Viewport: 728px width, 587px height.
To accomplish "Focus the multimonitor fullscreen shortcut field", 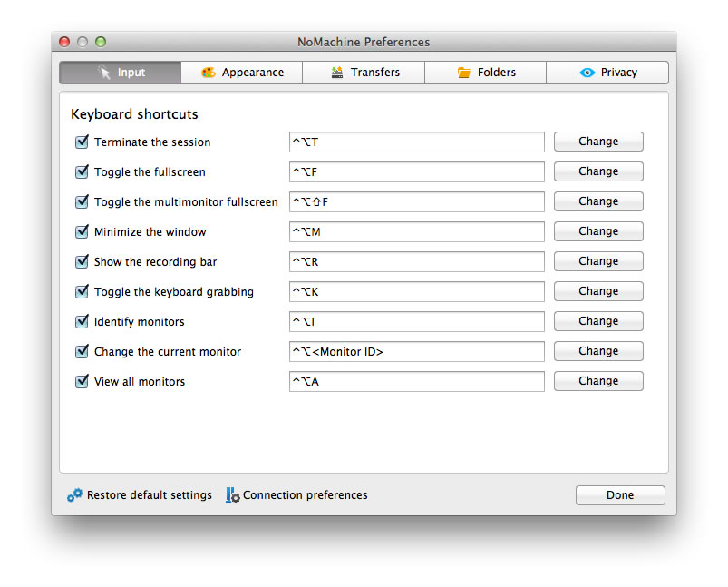I will point(416,201).
